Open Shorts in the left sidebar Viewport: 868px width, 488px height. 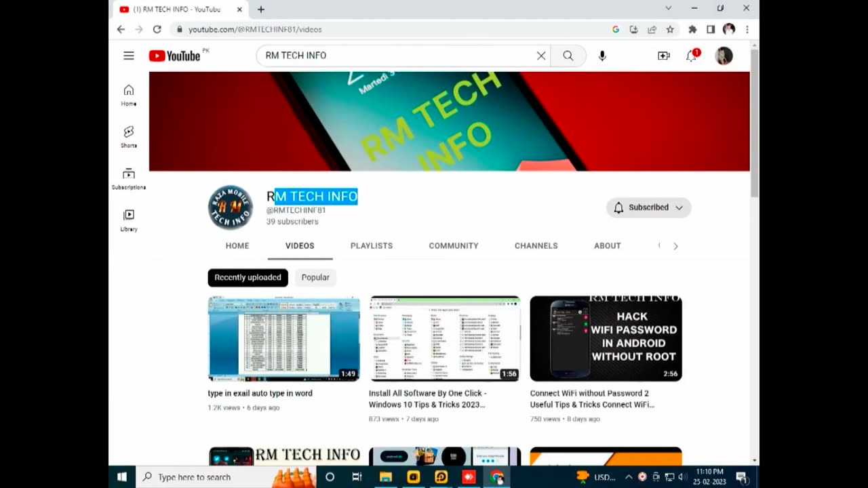[129, 137]
